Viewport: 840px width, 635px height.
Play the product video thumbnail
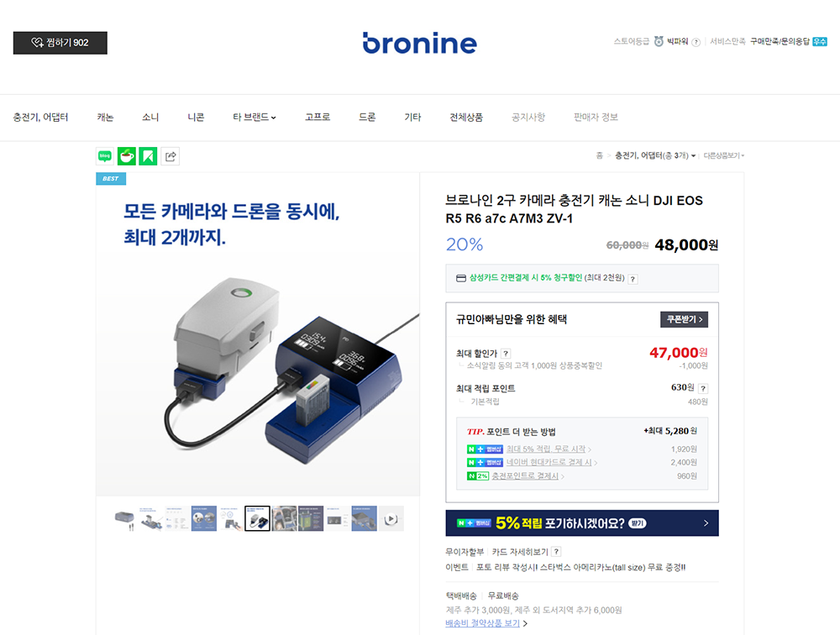click(x=391, y=519)
